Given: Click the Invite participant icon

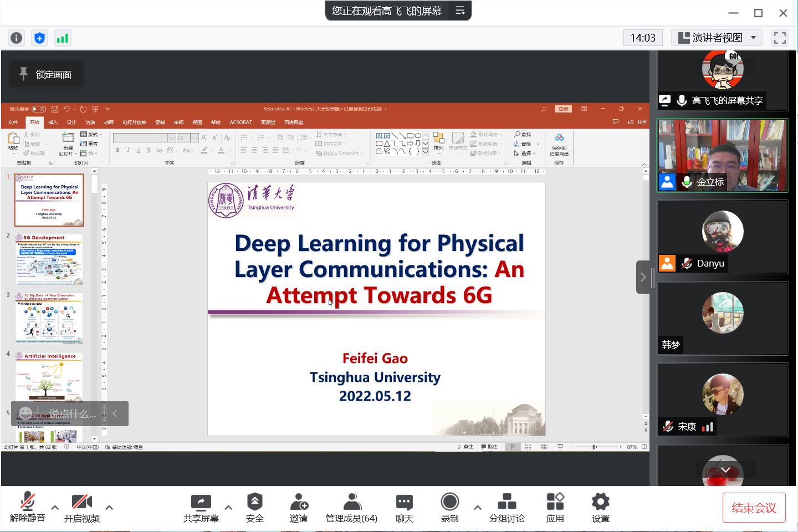Looking at the screenshot, I should click(299, 508).
